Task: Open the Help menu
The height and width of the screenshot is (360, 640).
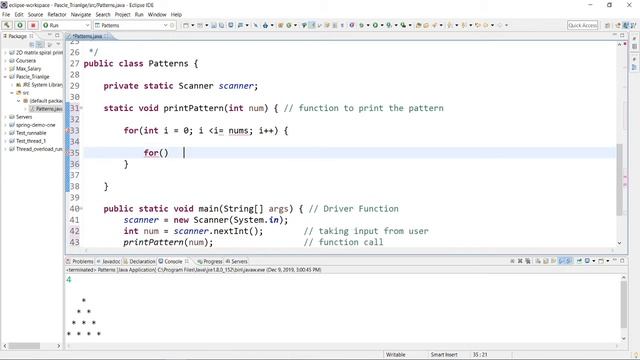Action: tap(176, 14)
